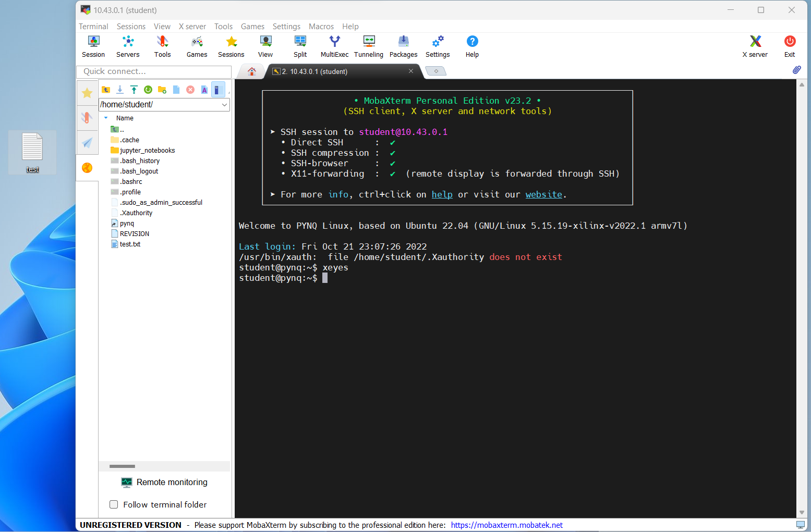Open the Packages toolbar icon
This screenshot has width=811, height=532.
point(403,46)
